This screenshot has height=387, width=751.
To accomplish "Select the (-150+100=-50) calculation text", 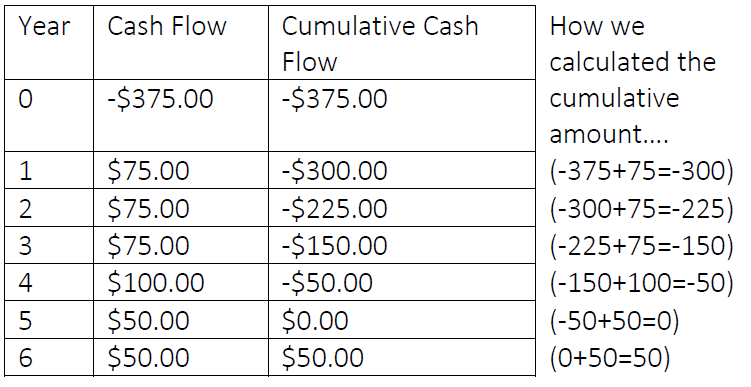I will (x=641, y=283).
